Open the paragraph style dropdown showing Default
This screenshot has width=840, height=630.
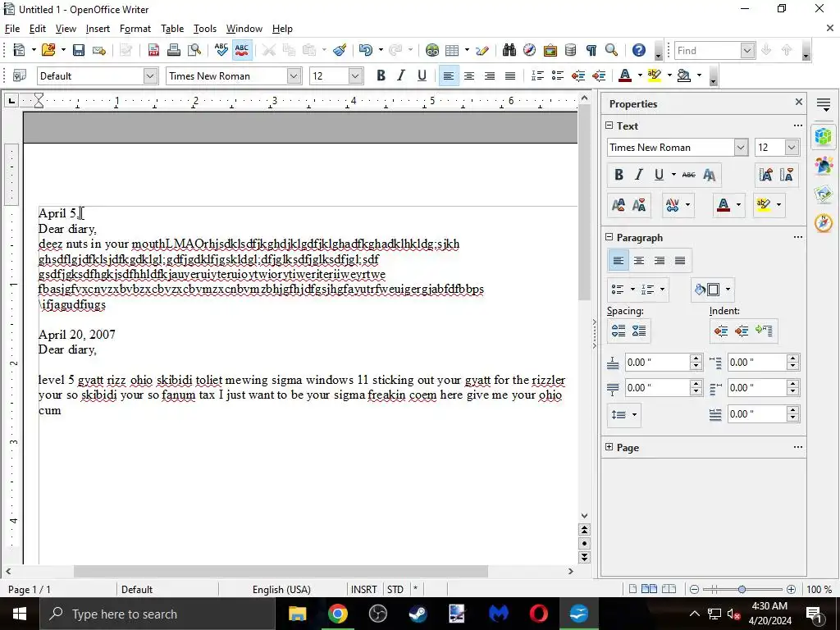click(150, 76)
